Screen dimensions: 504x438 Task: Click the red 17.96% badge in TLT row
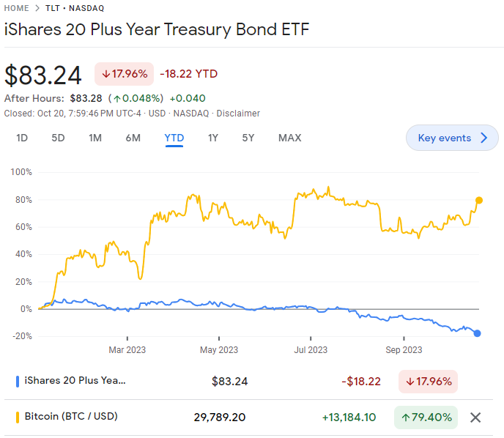(429, 381)
